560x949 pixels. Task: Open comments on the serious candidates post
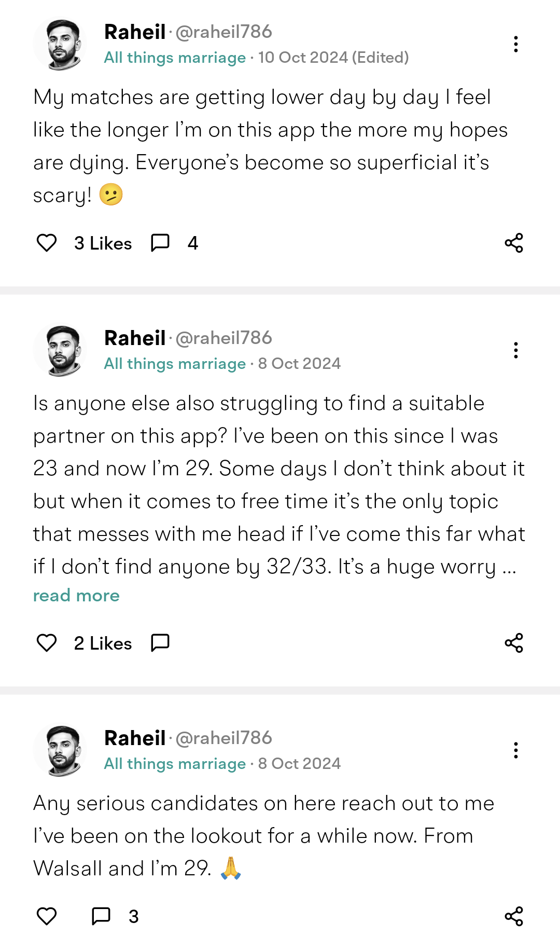[x=101, y=916]
